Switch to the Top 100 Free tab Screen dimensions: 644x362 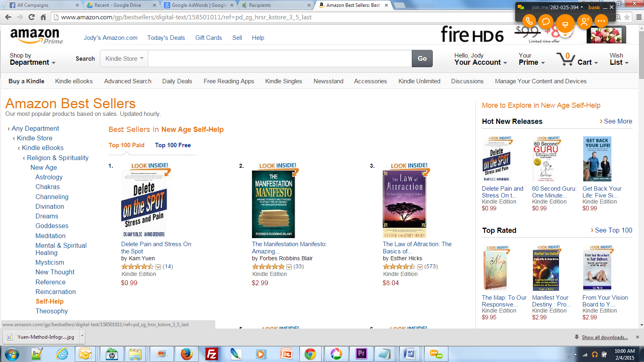(x=173, y=145)
